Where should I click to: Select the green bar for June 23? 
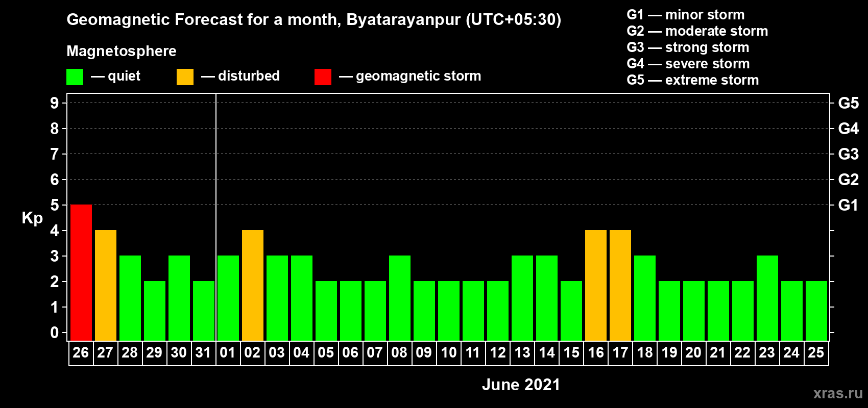point(767,298)
